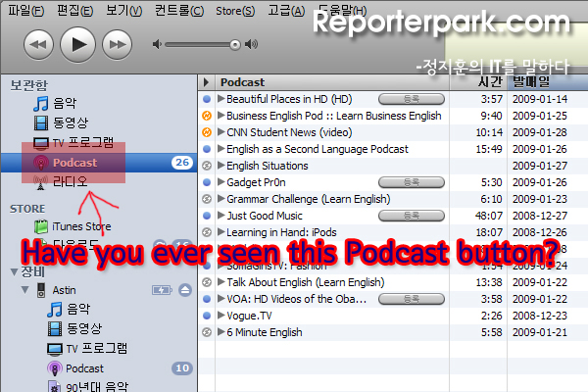The width and height of the screenshot is (588, 392).
Task: Open the 파일(F) menu
Action: (x=26, y=11)
